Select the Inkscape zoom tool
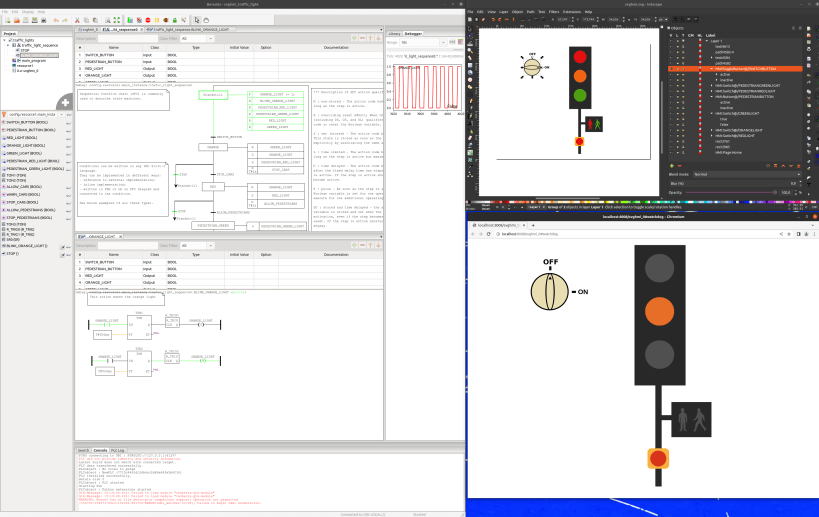This screenshot has width=819, height=517. point(470,51)
